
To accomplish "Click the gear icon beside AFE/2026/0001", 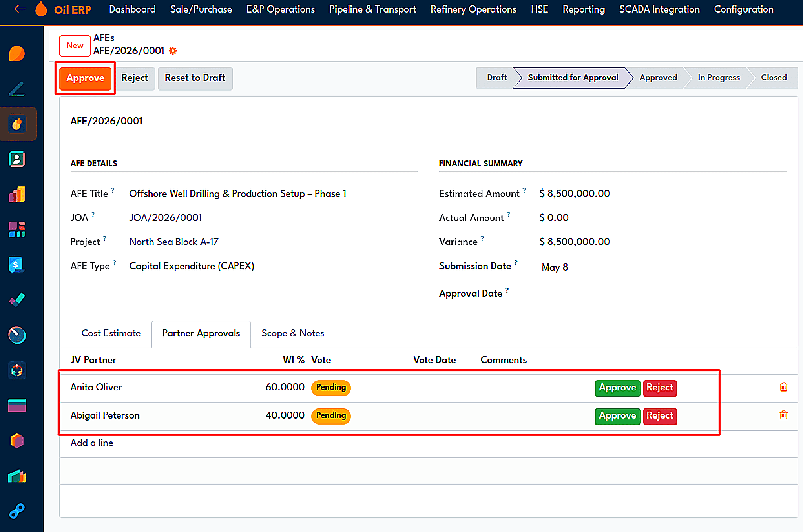I will (x=173, y=51).
